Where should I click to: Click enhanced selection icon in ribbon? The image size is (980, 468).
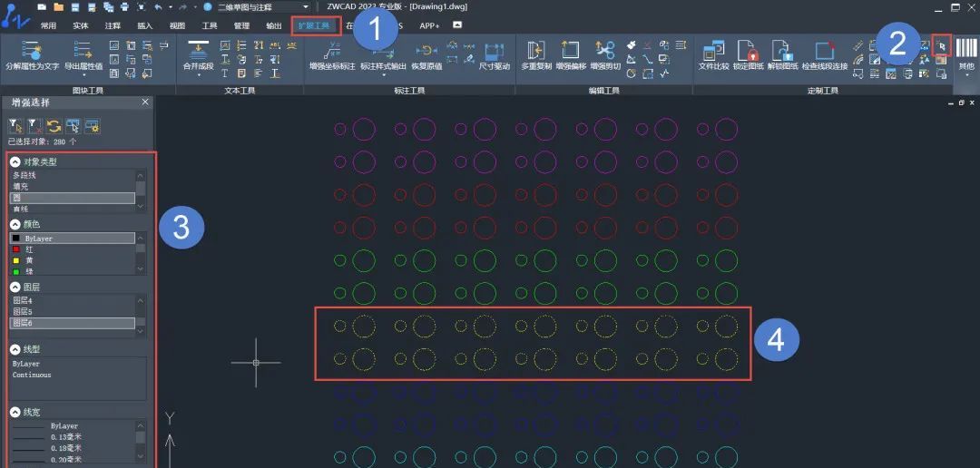point(941,44)
